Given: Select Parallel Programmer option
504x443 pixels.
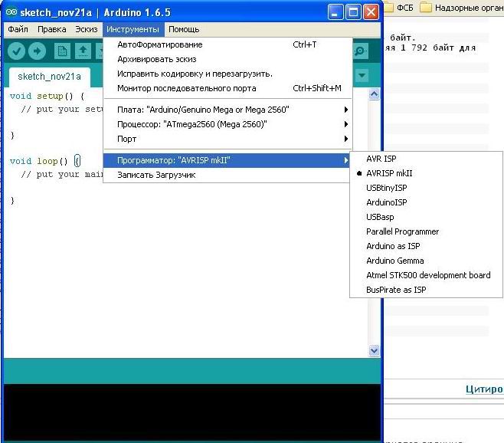Looking at the screenshot, I should click(426, 231).
